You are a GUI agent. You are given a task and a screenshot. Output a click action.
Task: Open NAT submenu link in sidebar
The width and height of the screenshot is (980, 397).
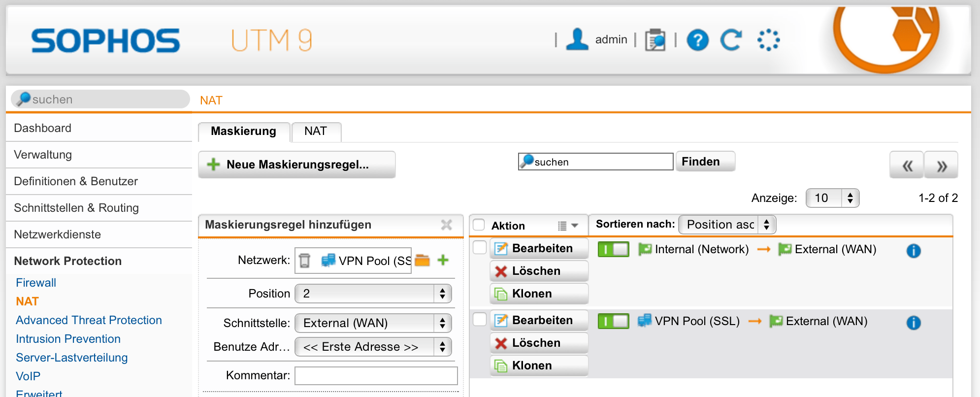pos(27,301)
